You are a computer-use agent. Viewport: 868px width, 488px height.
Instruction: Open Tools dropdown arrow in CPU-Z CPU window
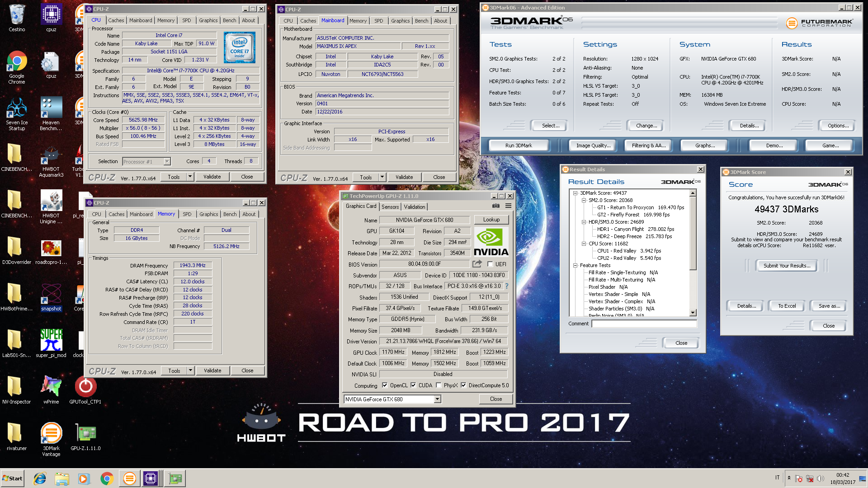190,177
